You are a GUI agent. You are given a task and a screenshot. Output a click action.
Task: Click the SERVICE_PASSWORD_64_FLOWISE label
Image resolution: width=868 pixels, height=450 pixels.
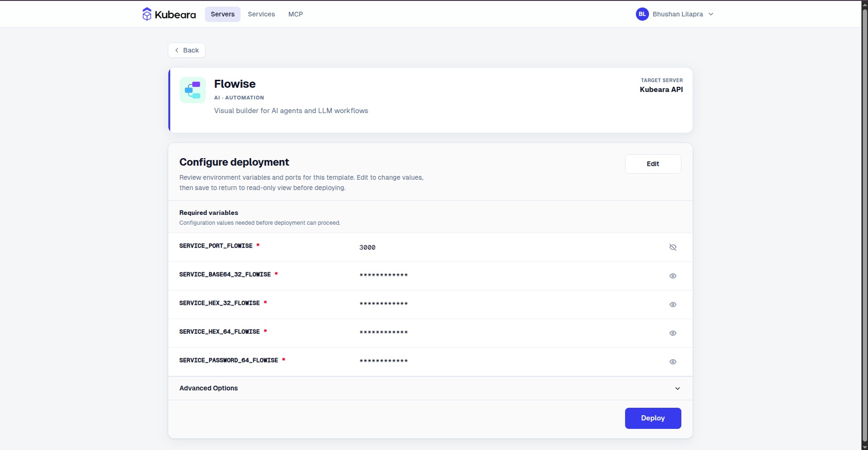point(229,360)
